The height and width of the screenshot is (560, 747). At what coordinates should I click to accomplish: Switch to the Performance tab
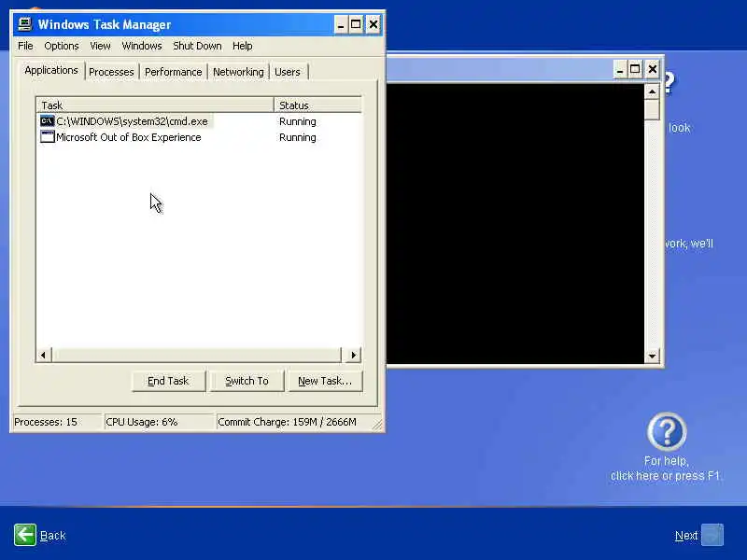click(x=174, y=72)
